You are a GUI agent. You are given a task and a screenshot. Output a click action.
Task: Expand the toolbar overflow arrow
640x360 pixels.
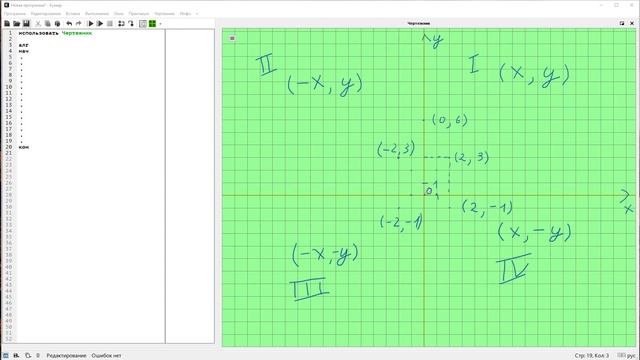[160, 24]
